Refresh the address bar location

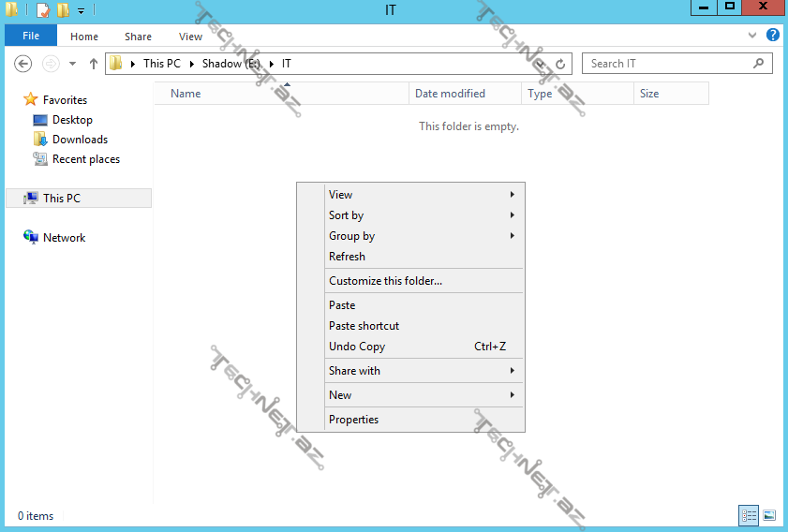pyautogui.click(x=560, y=64)
